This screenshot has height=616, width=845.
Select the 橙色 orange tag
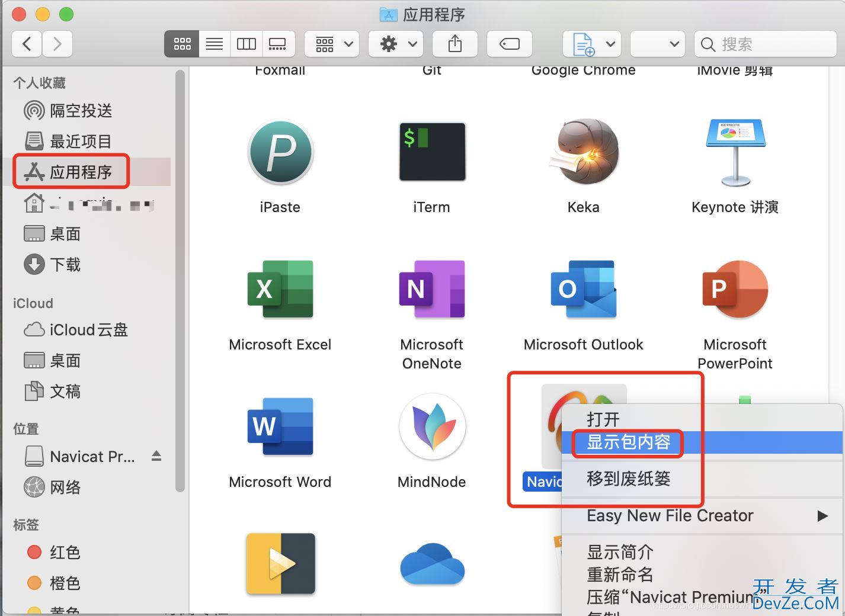53,583
